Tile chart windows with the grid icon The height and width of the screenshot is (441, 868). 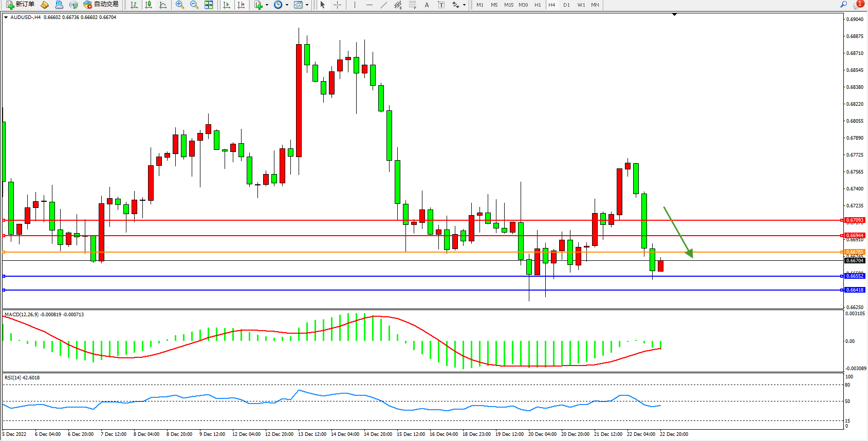tap(209, 5)
